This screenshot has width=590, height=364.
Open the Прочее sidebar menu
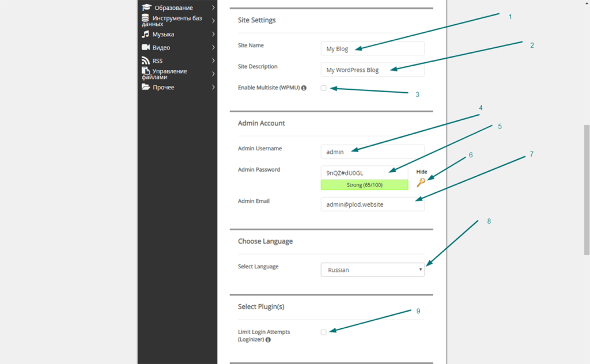pos(177,87)
